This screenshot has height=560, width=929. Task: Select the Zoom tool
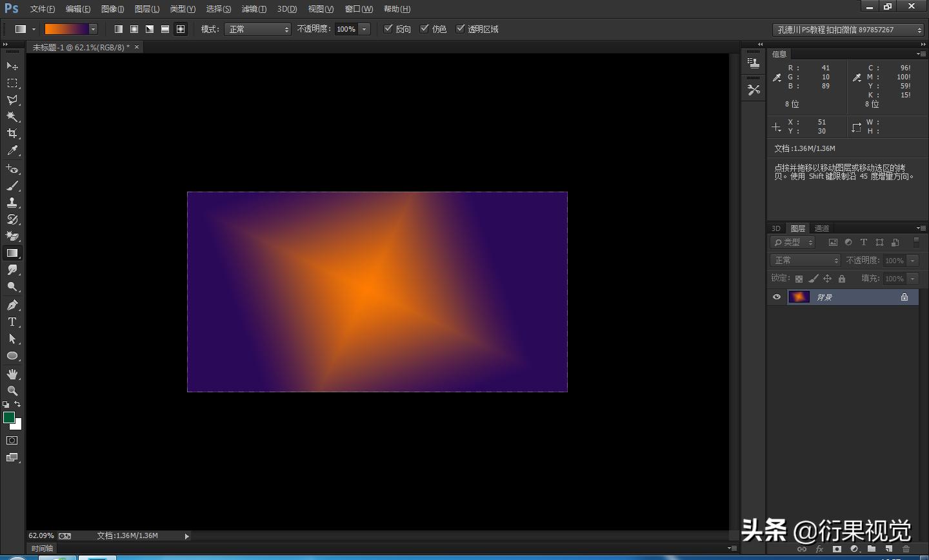pyautogui.click(x=12, y=390)
